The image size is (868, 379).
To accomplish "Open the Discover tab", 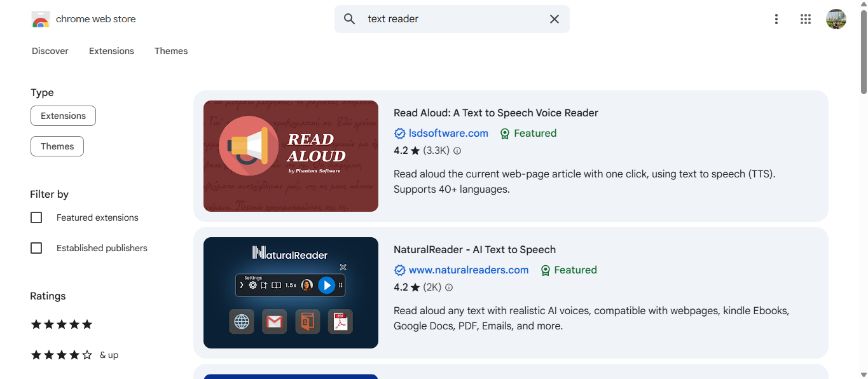I will 50,51.
